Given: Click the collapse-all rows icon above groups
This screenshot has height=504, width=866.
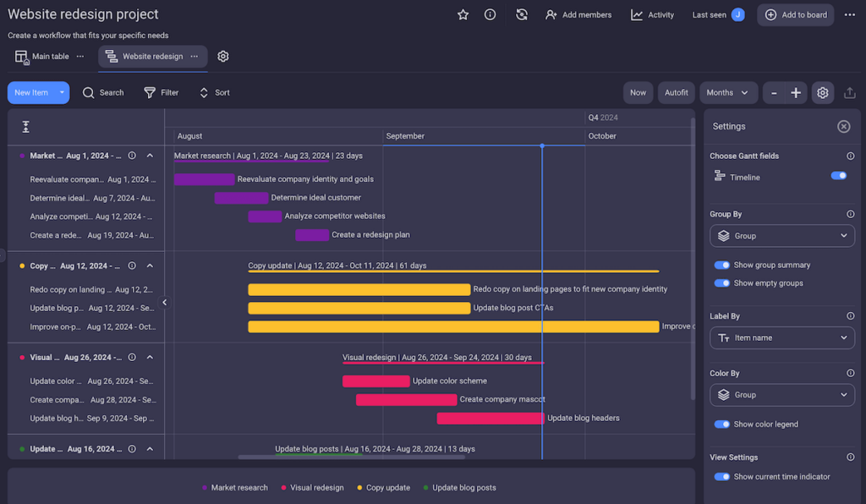Looking at the screenshot, I should point(26,127).
